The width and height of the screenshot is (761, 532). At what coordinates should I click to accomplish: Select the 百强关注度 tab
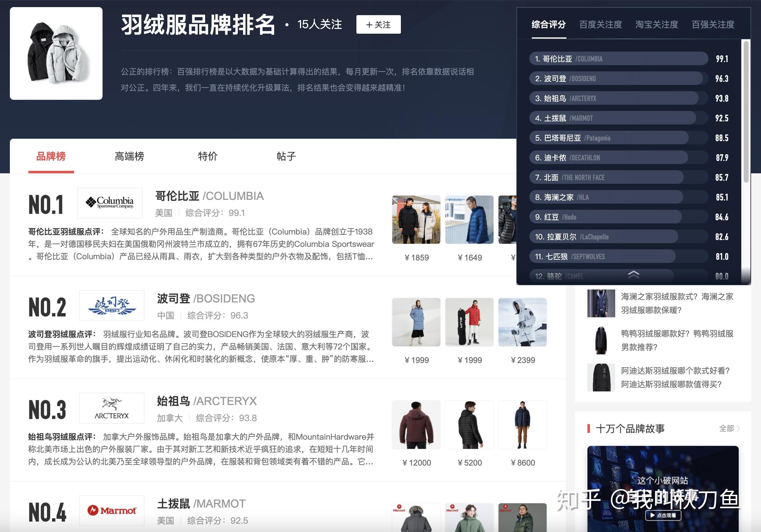point(713,24)
